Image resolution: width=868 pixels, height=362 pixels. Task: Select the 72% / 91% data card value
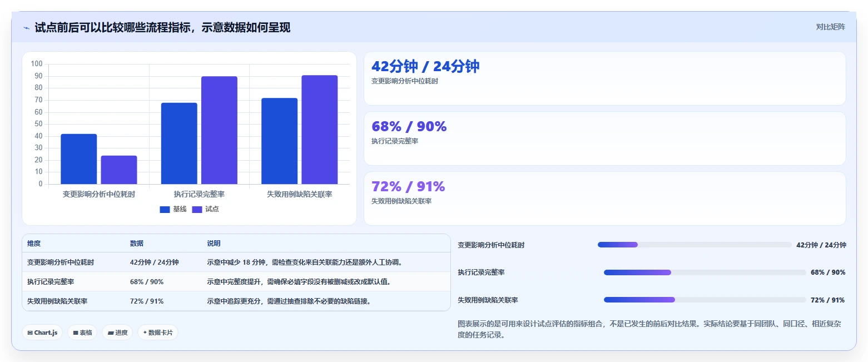(408, 187)
